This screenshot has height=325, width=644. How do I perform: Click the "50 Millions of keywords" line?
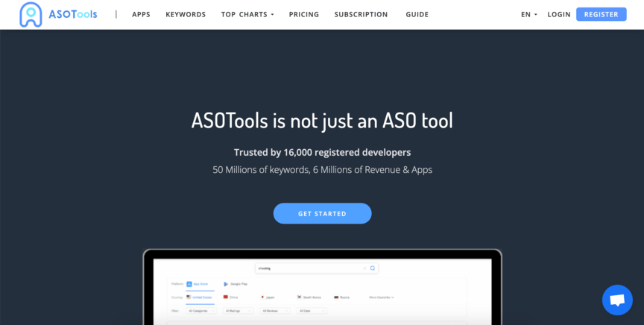[x=323, y=170]
